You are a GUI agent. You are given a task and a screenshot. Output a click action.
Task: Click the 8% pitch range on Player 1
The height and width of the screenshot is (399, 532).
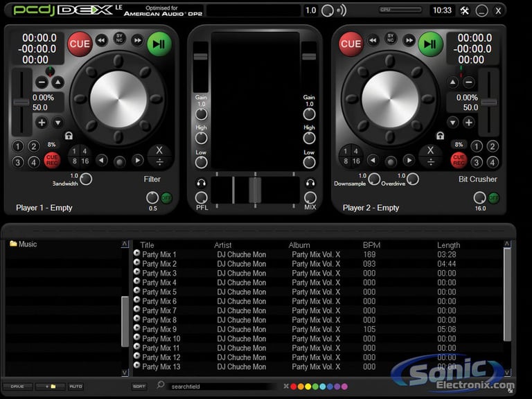pos(51,145)
